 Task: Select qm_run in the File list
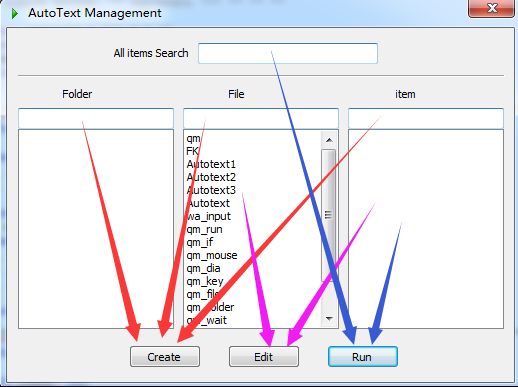[x=204, y=229]
